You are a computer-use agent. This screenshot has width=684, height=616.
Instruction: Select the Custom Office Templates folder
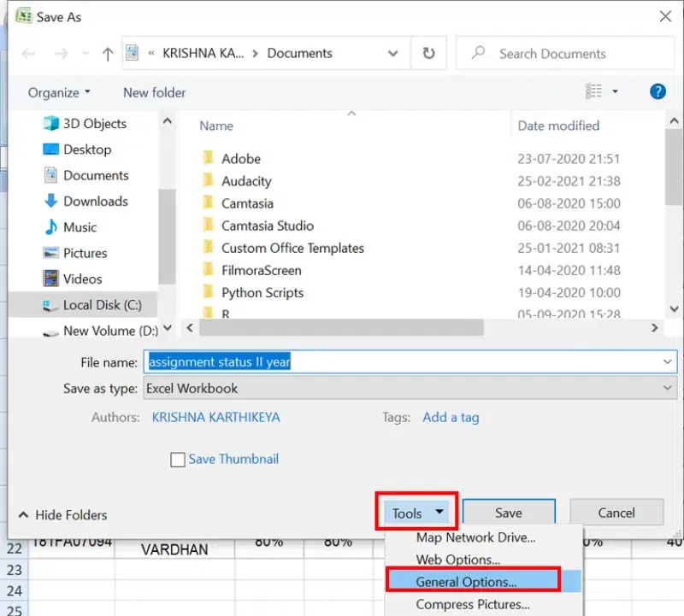point(292,248)
